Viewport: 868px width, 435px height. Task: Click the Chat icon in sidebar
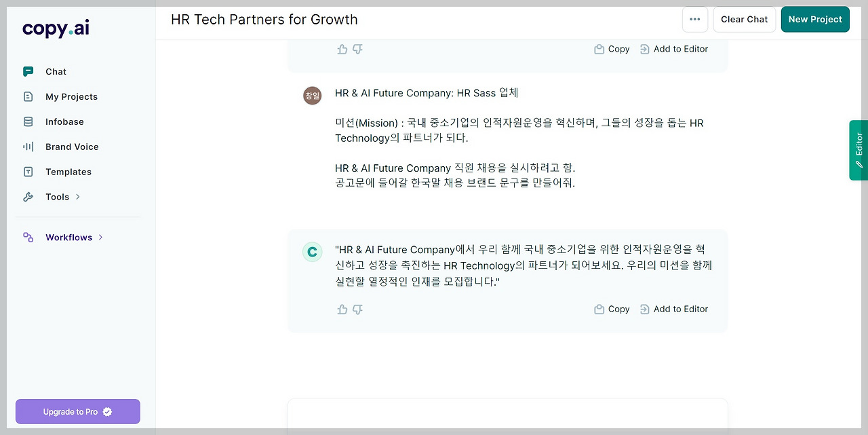click(28, 71)
